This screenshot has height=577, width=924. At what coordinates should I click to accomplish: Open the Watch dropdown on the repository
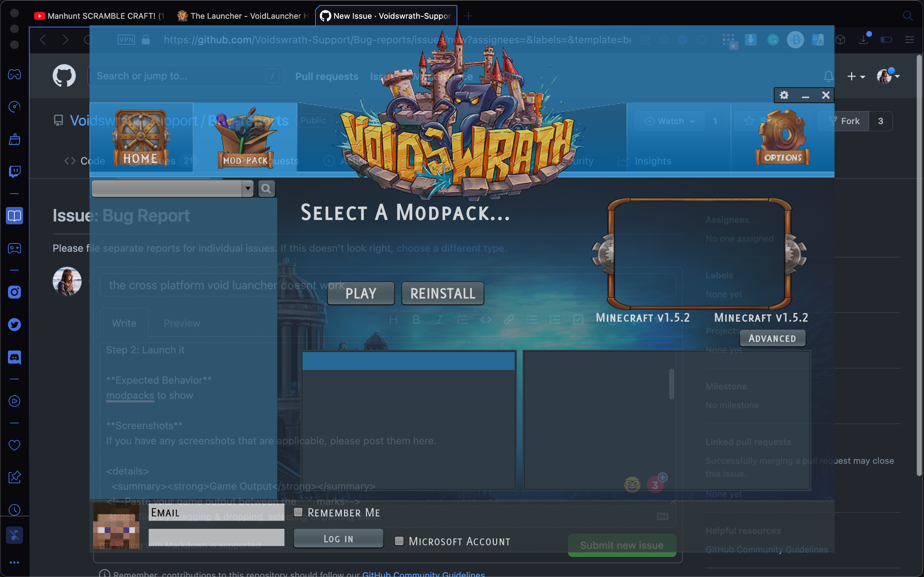point(669,121)
